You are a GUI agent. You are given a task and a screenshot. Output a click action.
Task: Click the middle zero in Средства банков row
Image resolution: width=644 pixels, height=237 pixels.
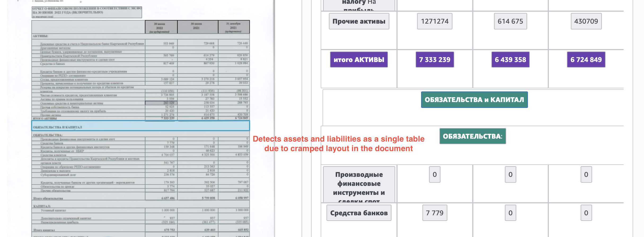[510, 213]
